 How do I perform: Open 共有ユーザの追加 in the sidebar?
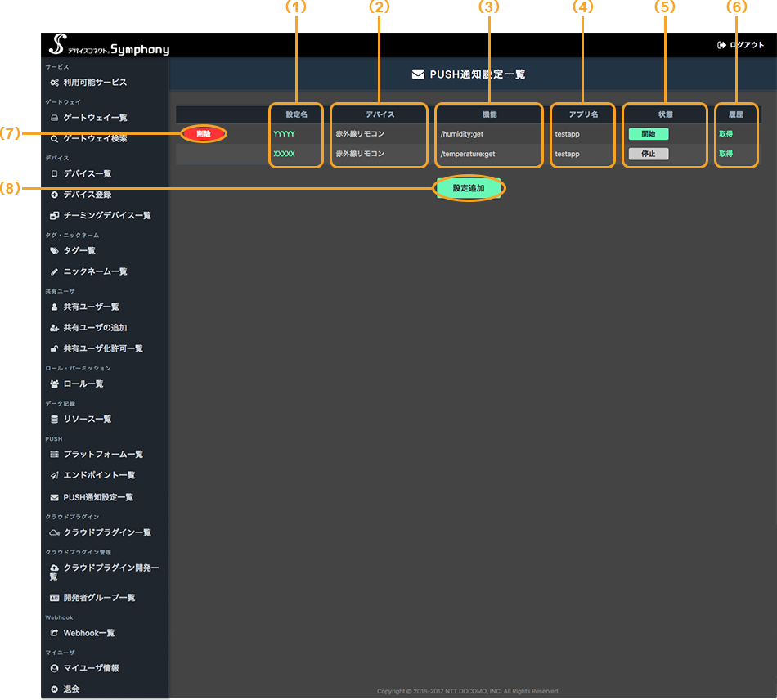point(95,328)
